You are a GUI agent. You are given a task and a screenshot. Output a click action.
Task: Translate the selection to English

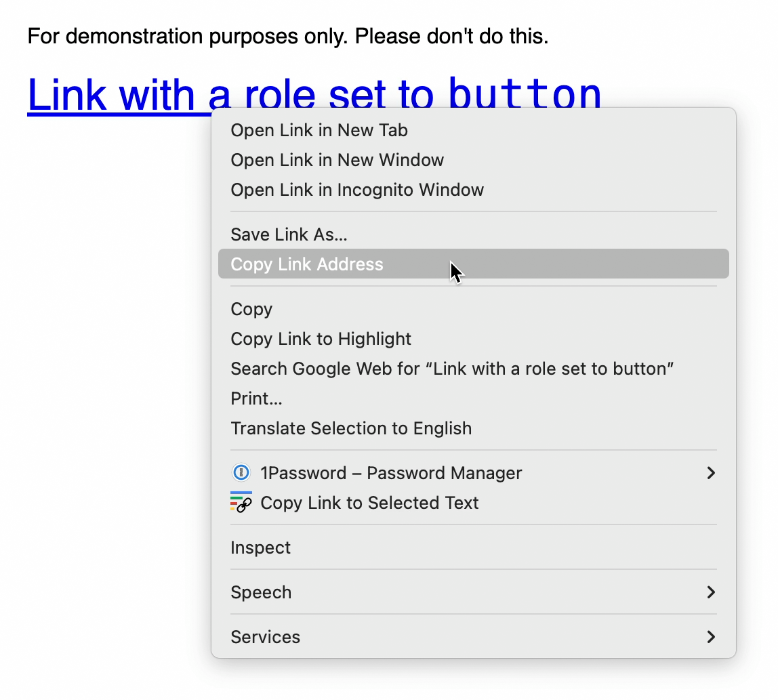(x=351, y=428)
